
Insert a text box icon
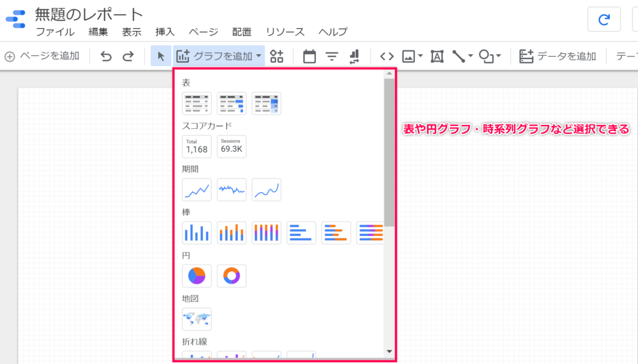pos(437,57)
